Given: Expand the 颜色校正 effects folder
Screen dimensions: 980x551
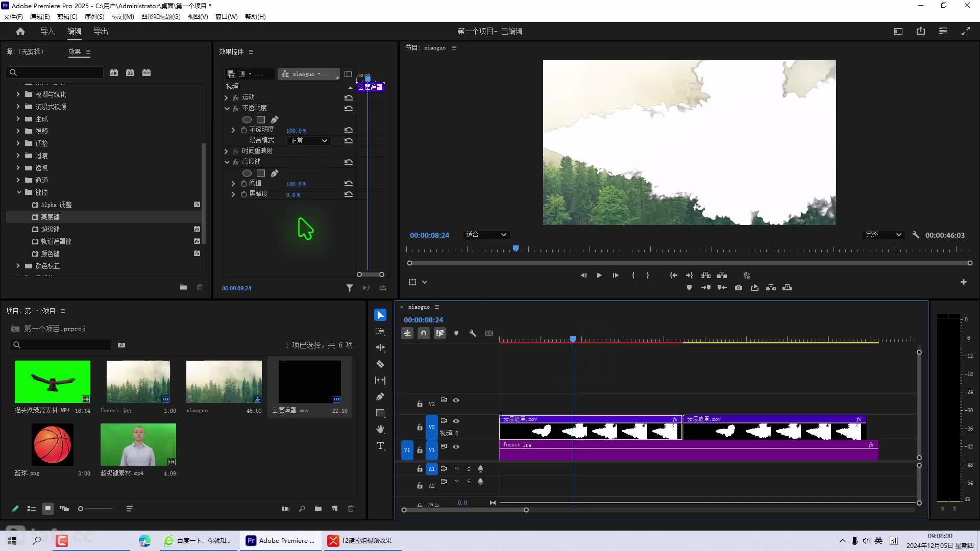Looking at the screenshot, I should (18, 266).
